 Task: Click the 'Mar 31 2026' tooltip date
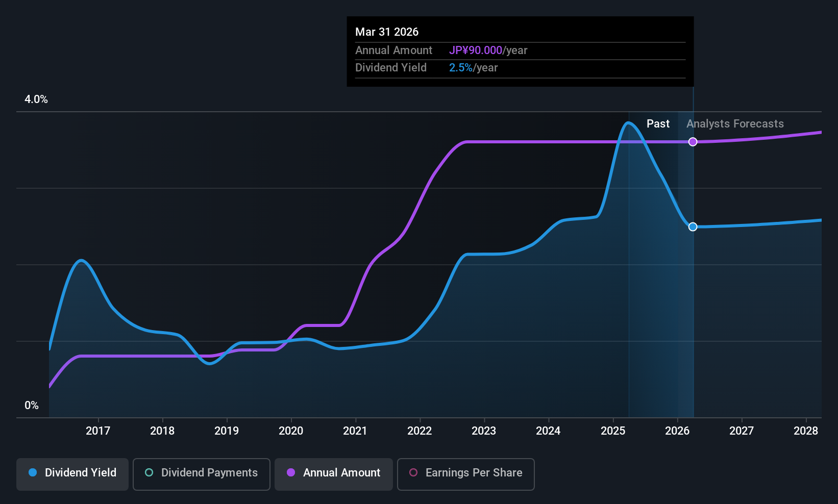coord(387,32)
